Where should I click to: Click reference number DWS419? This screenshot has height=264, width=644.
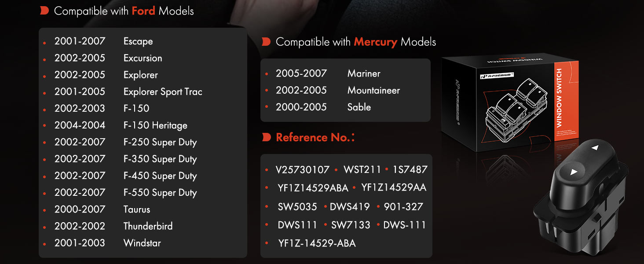pos(350,207)
